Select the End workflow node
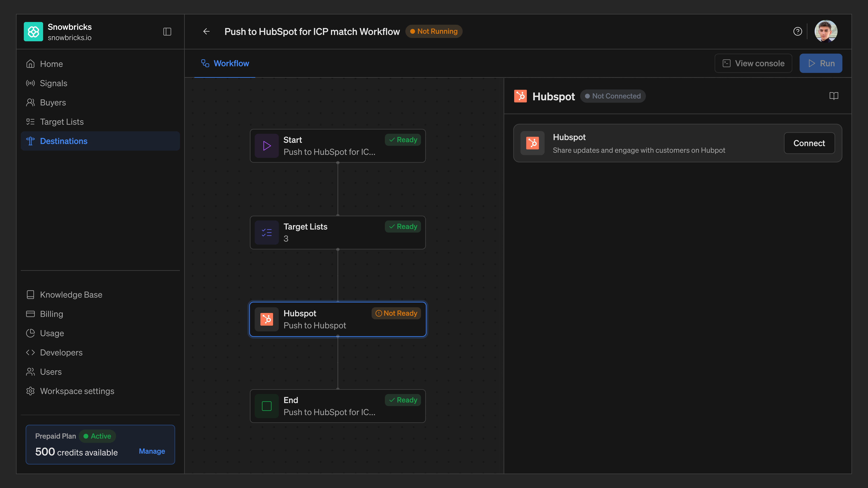 pos(338,406)
